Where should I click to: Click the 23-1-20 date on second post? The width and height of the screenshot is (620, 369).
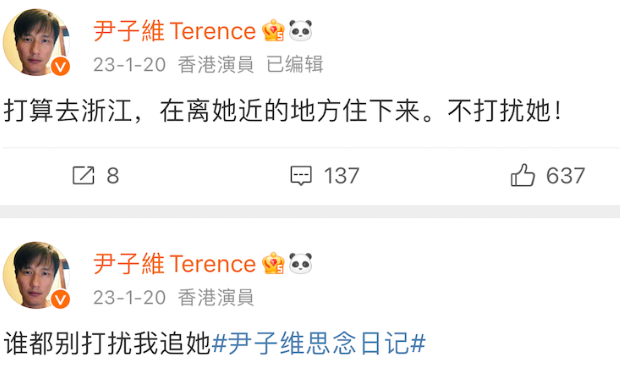(130, 297)
